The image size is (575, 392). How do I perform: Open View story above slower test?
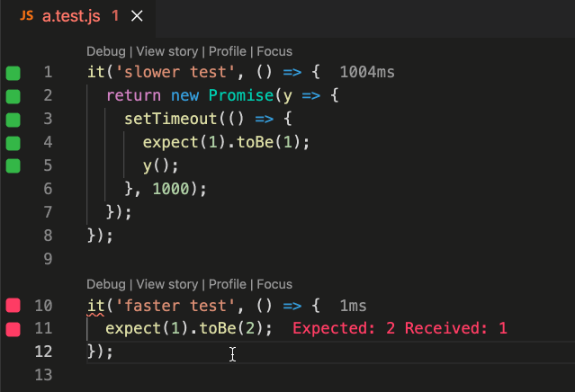167,52
